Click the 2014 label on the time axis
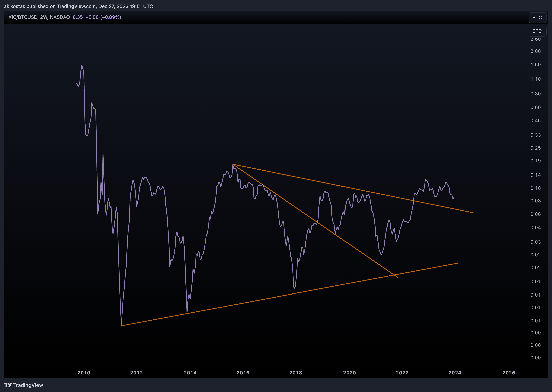Viewport: 552px width, 392px height. click(190, 373)
